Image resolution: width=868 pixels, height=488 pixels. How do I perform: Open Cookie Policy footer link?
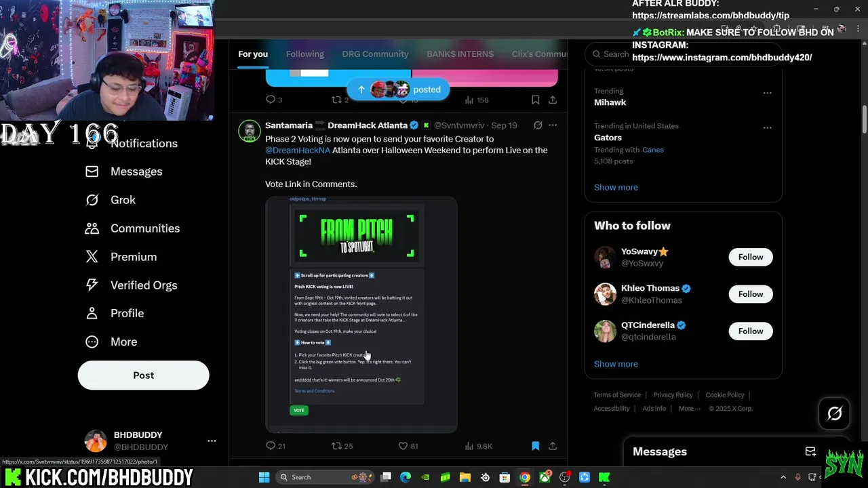pos(725,395)
